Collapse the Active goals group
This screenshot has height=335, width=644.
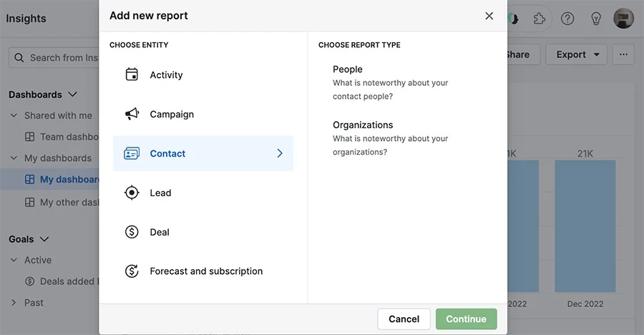(x=14, y=260)
